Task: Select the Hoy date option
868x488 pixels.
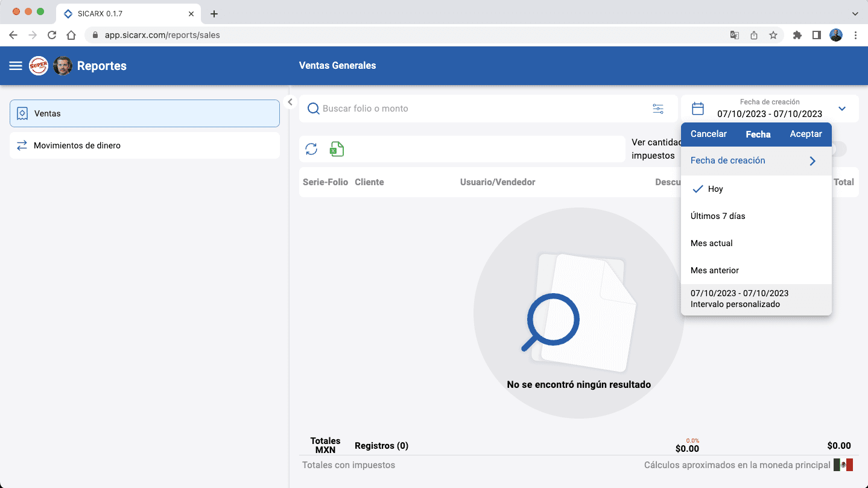Action: point(715,189)
